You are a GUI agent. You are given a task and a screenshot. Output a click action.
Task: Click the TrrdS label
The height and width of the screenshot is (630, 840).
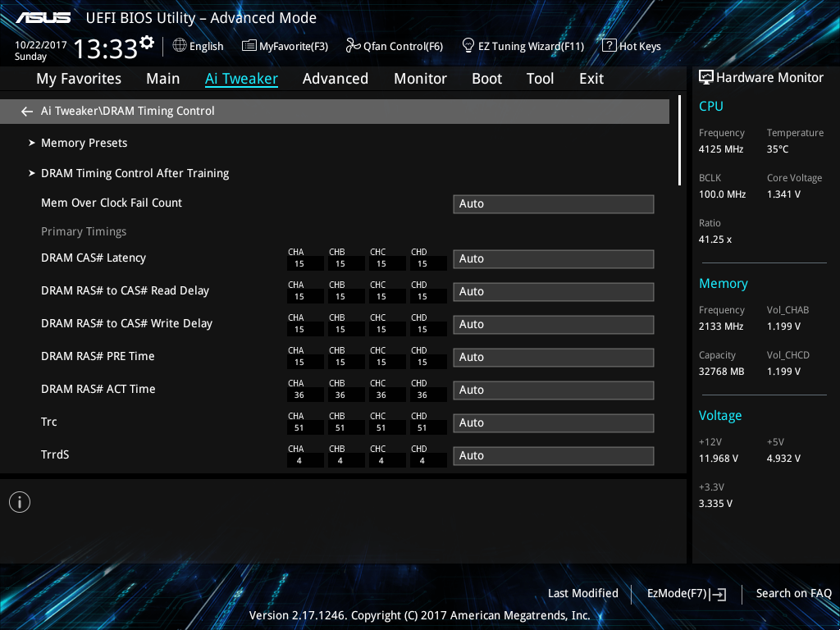(55, 454)
